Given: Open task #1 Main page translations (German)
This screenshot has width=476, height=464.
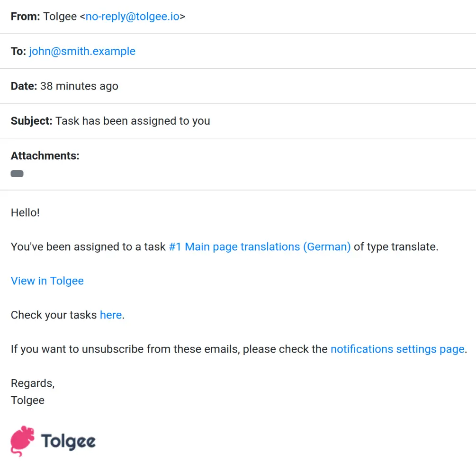Looking at the screenshot, I should pos(260,246).
